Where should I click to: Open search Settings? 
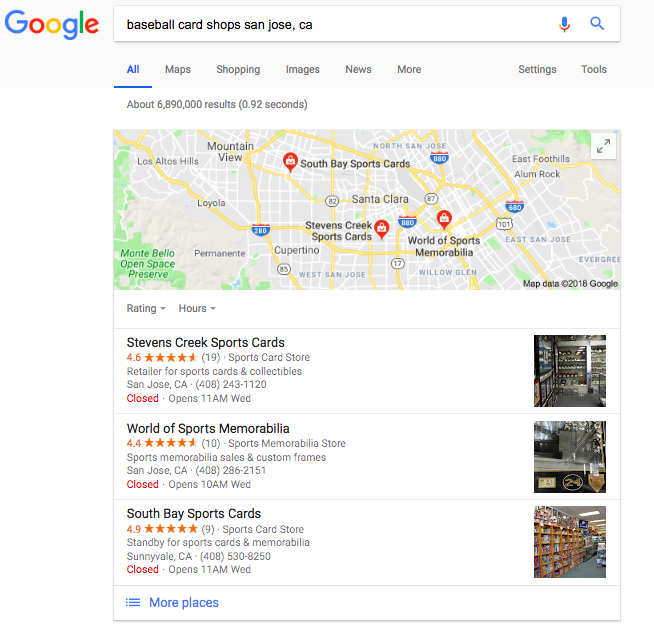click(x=537, y=69)
